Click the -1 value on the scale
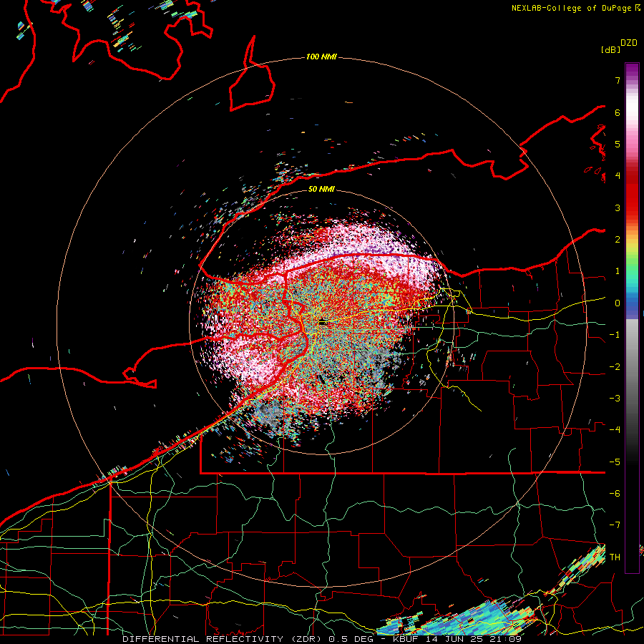Viewport: 644px width, 644px height. [615, 335]
